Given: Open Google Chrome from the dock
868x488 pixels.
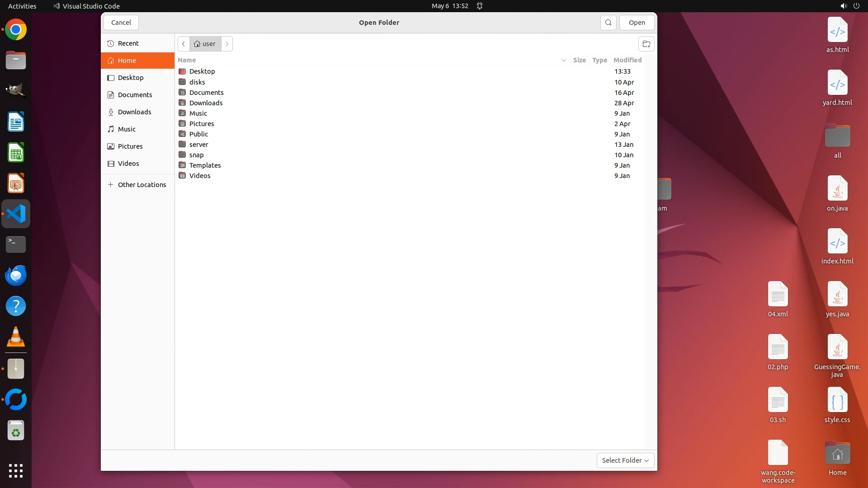Looking at the screenshot, I should coord(16,30).
